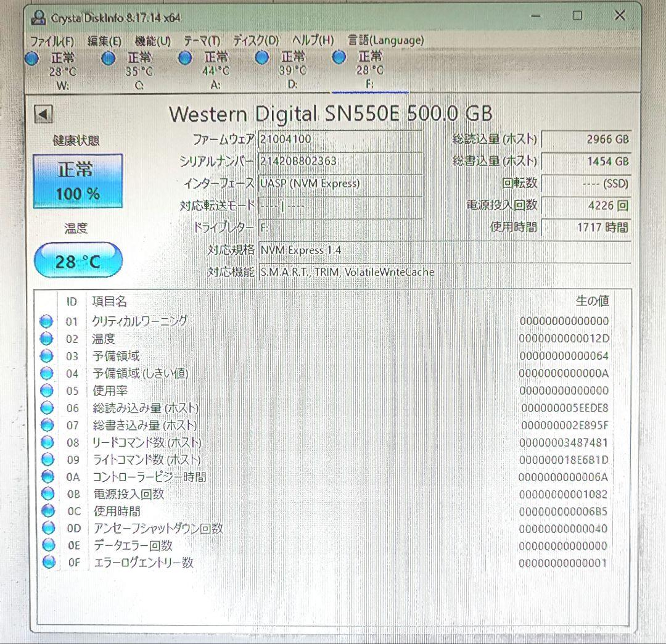
Task: Click status orb for ID 06 総読み込み量 row
Action: pyautogui.click(x=47, y=408)
